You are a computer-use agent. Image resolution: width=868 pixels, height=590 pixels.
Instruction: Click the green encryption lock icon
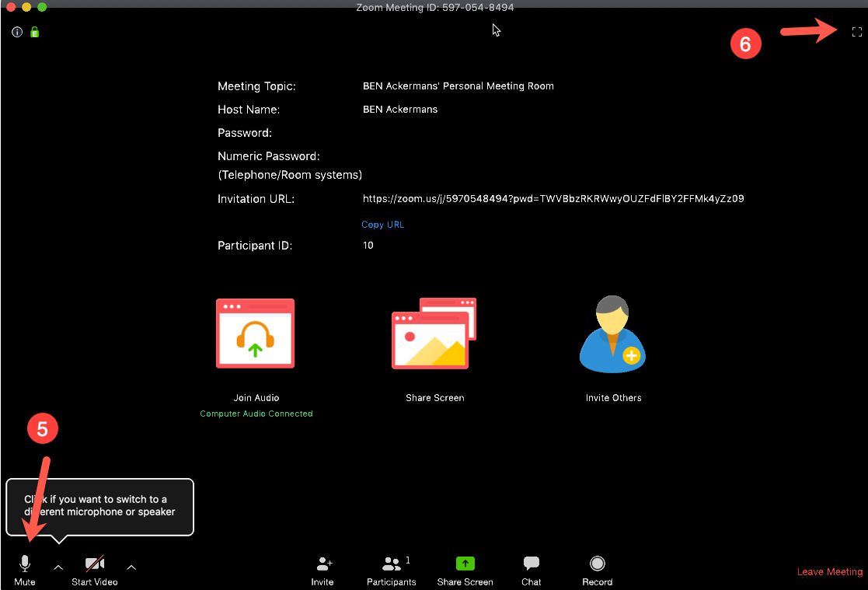pyautogui.click(x=35, y=33)
